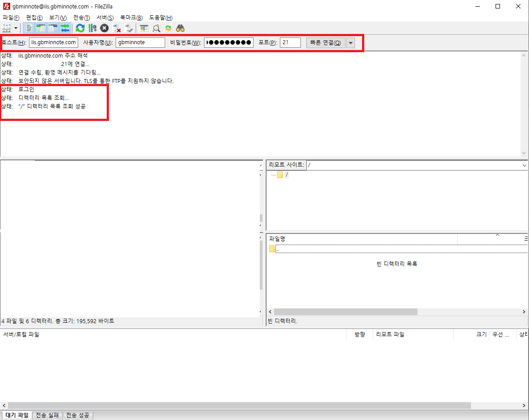The width and height of the screenshot is (529, 420).
Task: Sort remote list by 파일명 column
Action: 362,239
